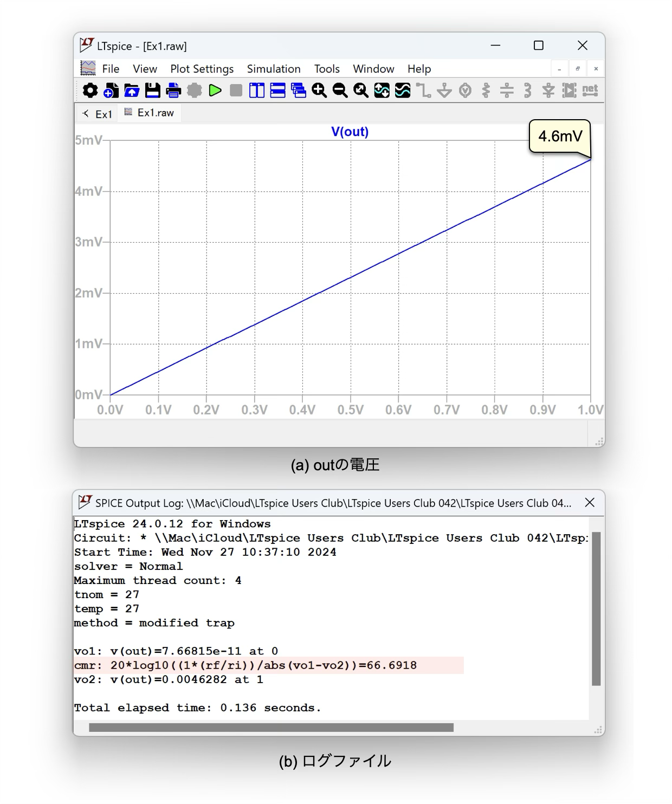Click the Halt simulation stop square
The height and width of the screenshot is (804, 672).
[236, 90]
